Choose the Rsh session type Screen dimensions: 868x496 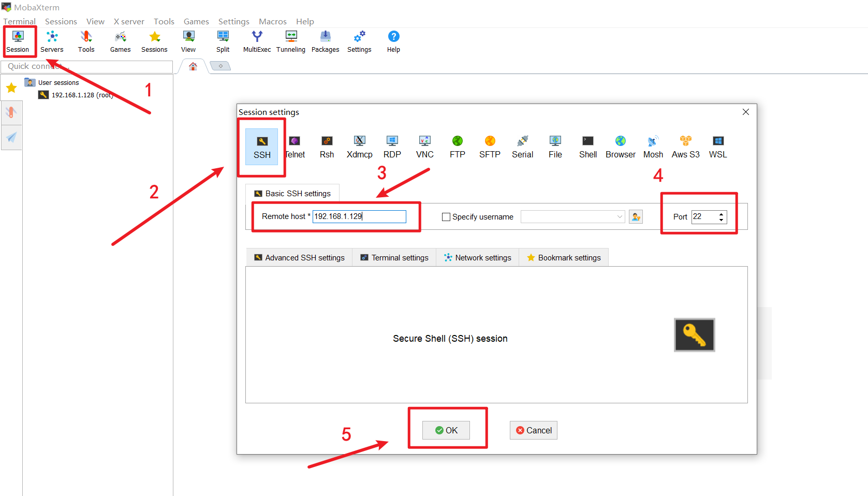[x=327, y=147]
